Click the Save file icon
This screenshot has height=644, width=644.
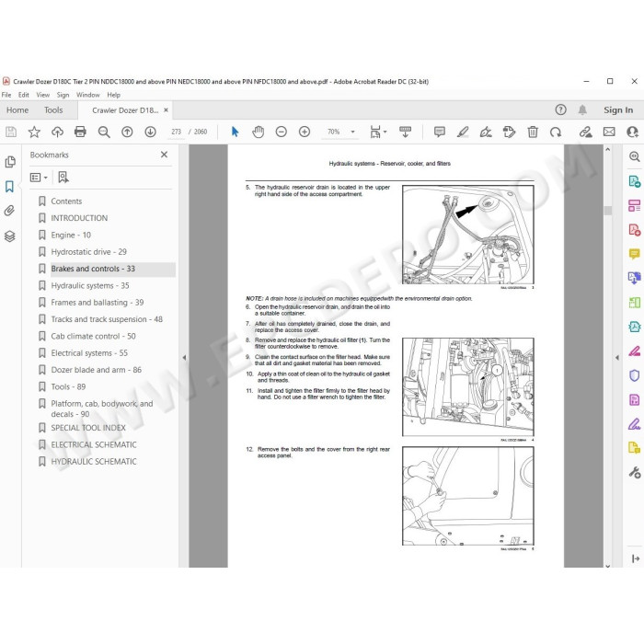pos(11,132)
